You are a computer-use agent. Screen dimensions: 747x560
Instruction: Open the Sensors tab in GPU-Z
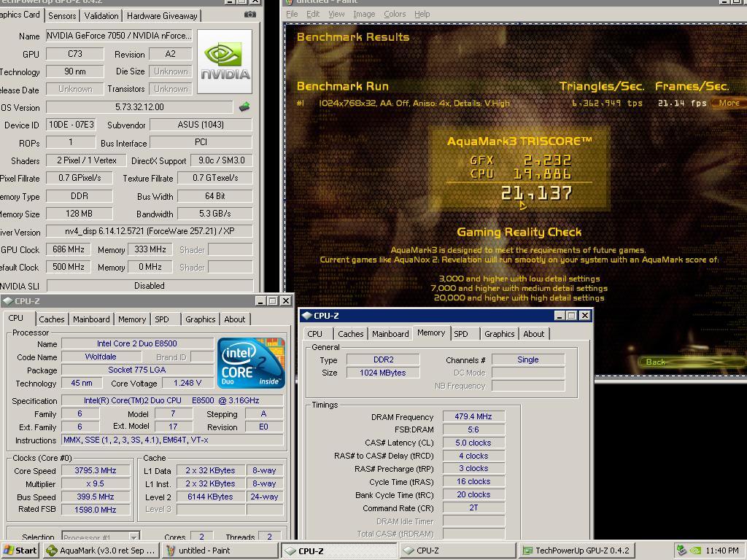pyautogui.click(x=62, y=16)
